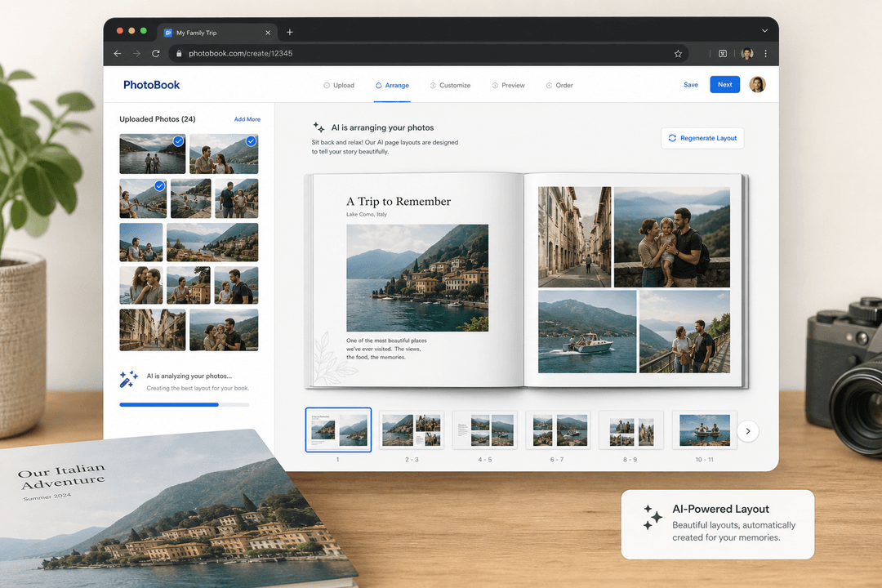
Task: Open the browser profile avatar in toolbar
Action: tap(747, 53)
